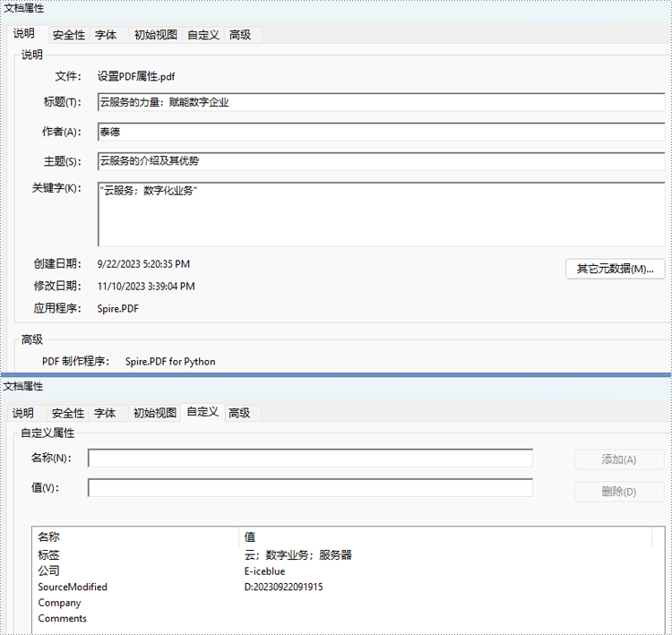Click the 添加(A) button
The width and height of the screenshot is (672, 635).
coord(619,459)
